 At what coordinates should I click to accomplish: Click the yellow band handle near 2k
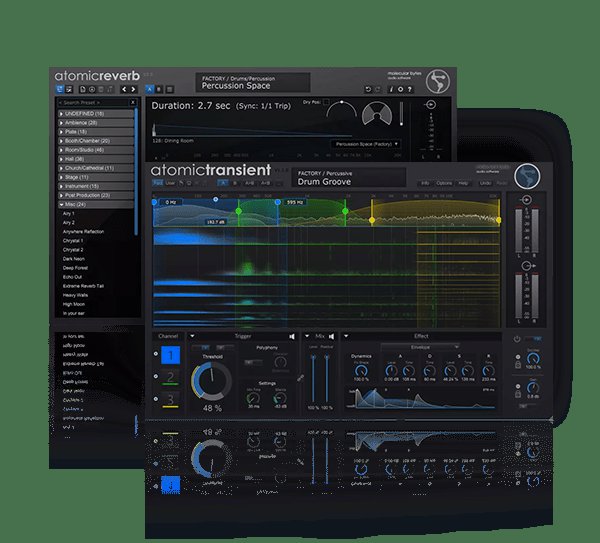click(x=372, y=220)
